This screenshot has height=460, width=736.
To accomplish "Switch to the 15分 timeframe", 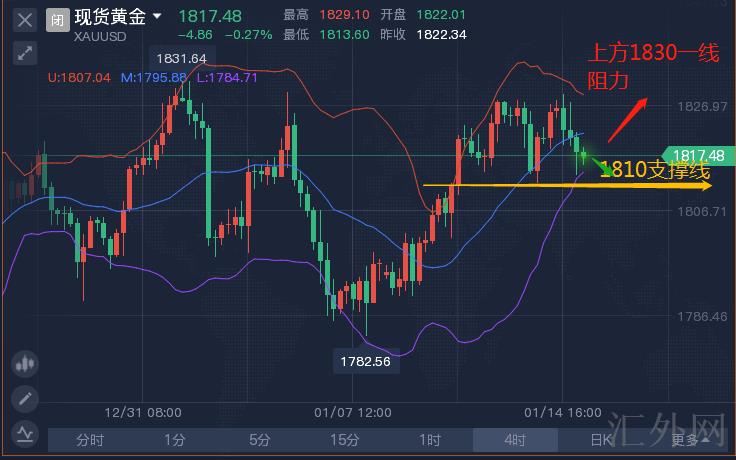I will coord(345,439).
